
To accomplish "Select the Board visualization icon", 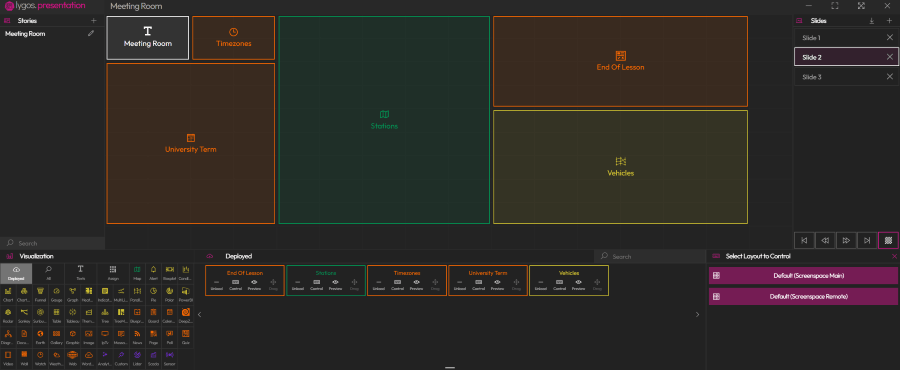I will [153, 316].
